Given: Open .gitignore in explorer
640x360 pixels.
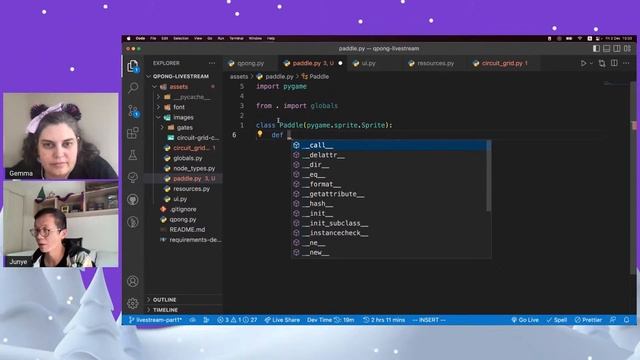Looking at the screenshot, I should [183, 209].
